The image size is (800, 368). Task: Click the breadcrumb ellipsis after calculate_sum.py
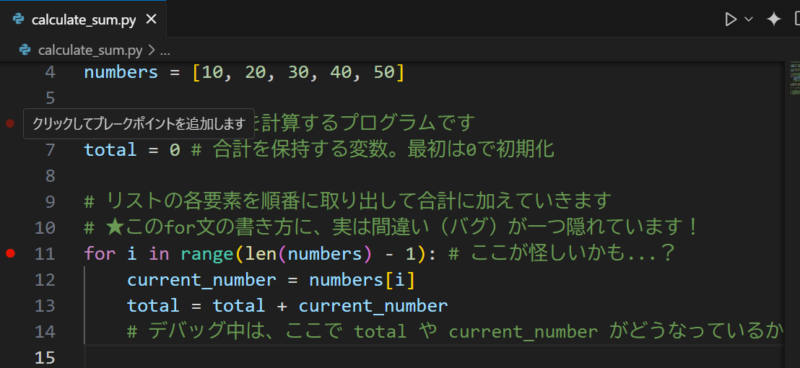(165, 51)
